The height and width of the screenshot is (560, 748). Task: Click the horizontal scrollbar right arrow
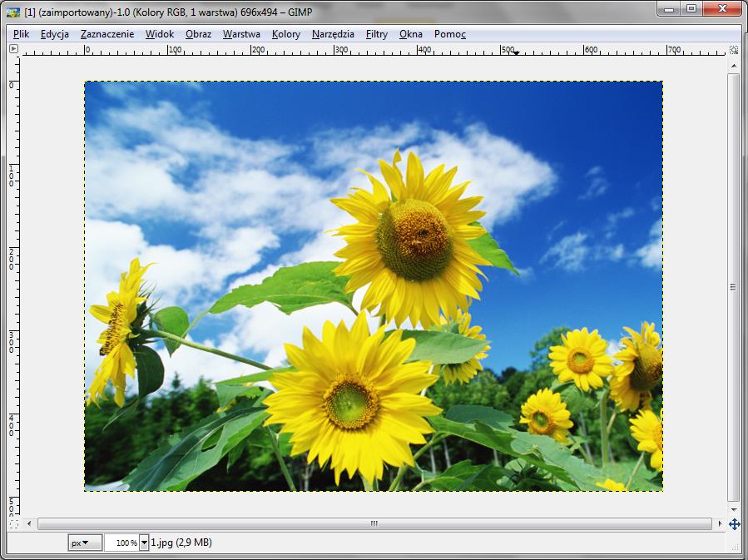tap(720, 523)
